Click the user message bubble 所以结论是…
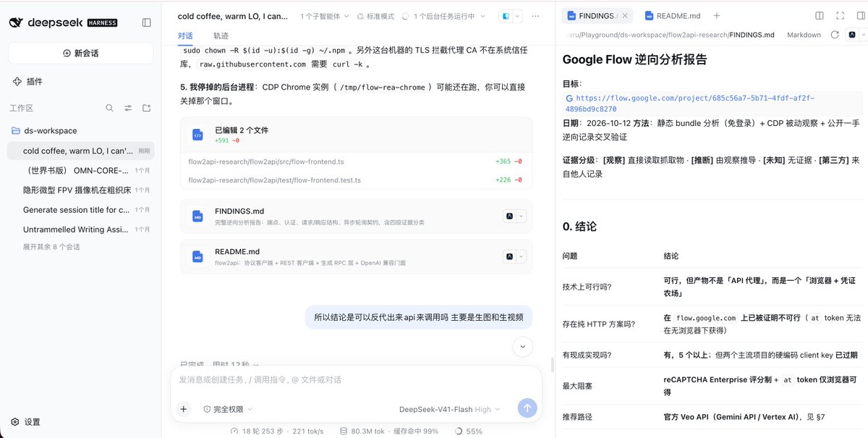 [419, 317]
